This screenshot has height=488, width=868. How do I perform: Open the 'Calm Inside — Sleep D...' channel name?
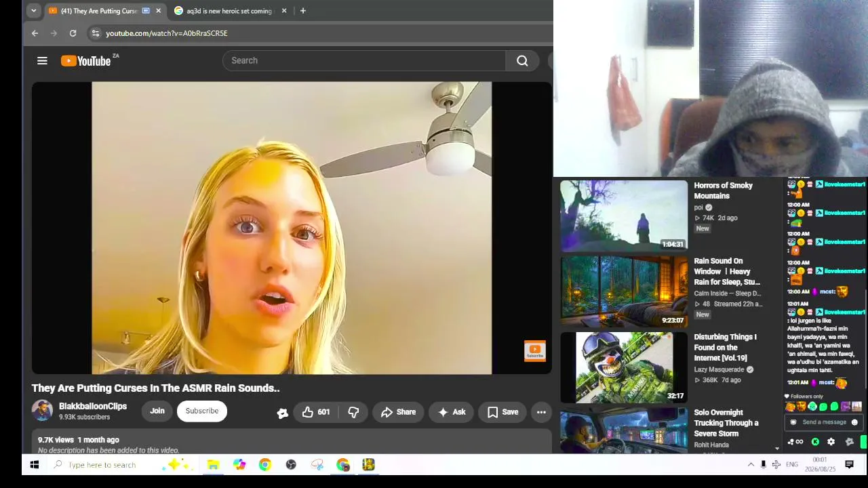pyautogui.click(x=727, y=293)
